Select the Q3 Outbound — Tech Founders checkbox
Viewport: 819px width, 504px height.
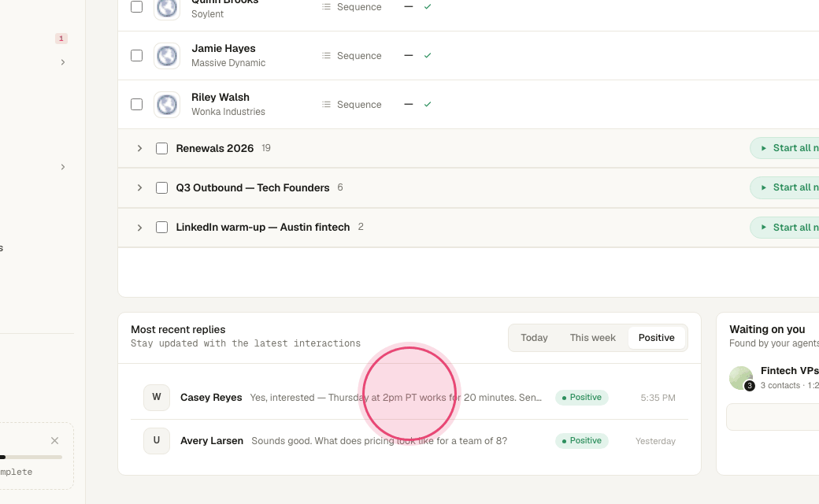pos(162,187)
